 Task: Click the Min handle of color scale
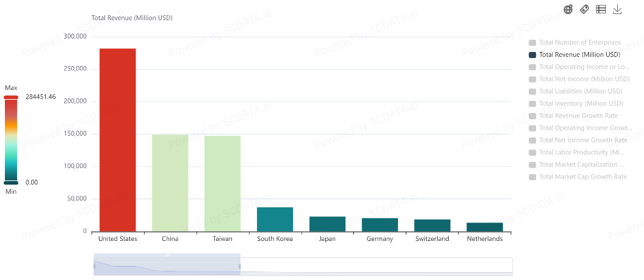click(x=11, y=182)
